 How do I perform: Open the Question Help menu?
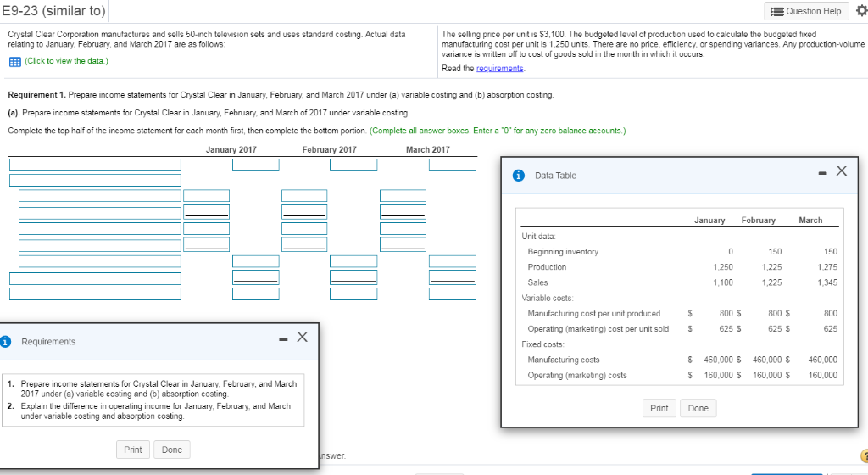807,11
